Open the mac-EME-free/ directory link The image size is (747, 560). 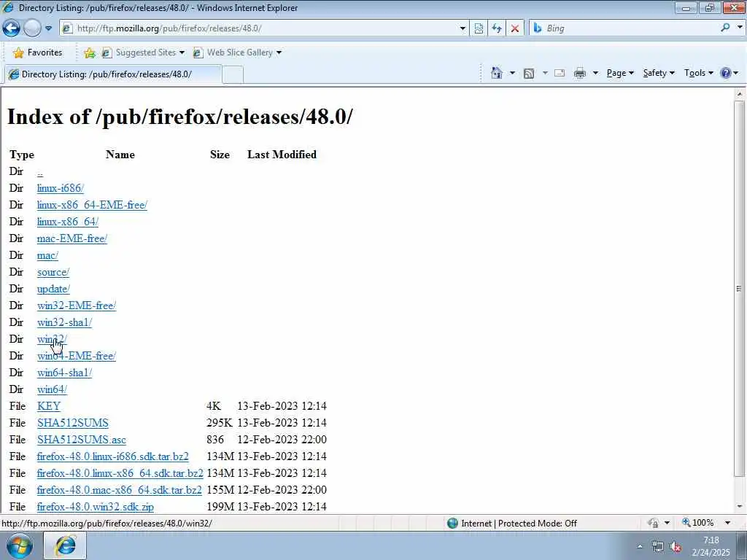72,238
